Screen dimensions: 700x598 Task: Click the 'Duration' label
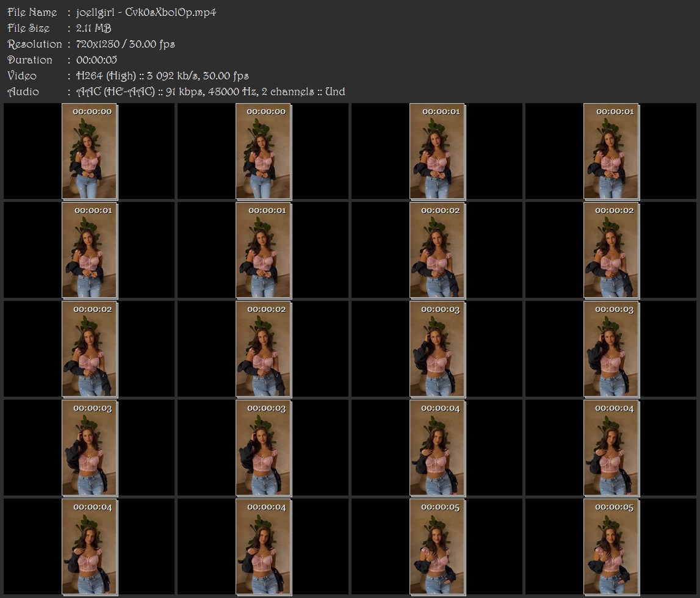pos(30,60)
